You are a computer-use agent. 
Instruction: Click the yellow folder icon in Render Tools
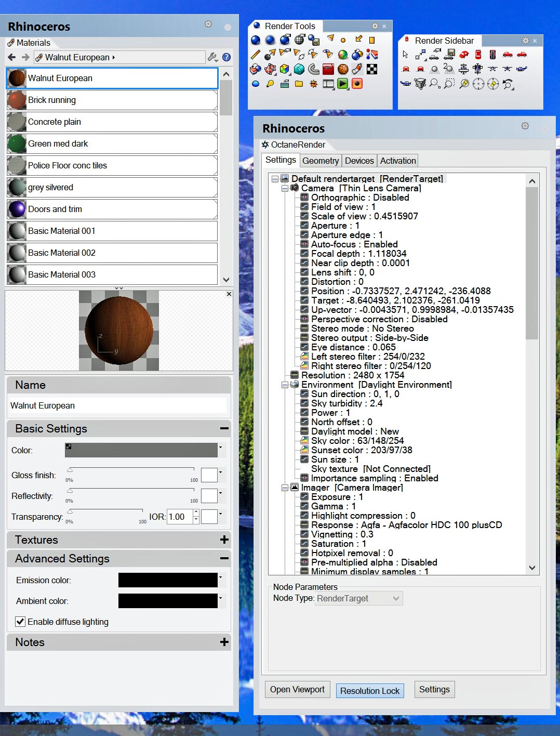299,83
